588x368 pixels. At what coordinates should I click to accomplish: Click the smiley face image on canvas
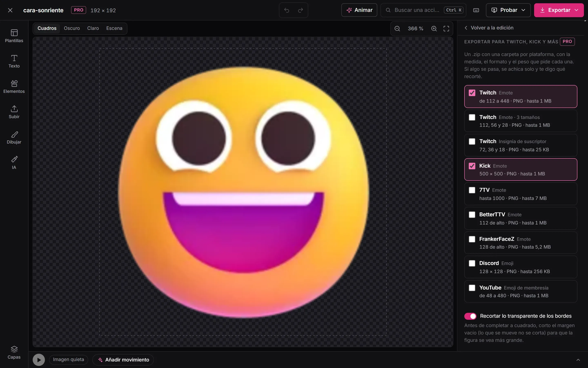point(243,192)
